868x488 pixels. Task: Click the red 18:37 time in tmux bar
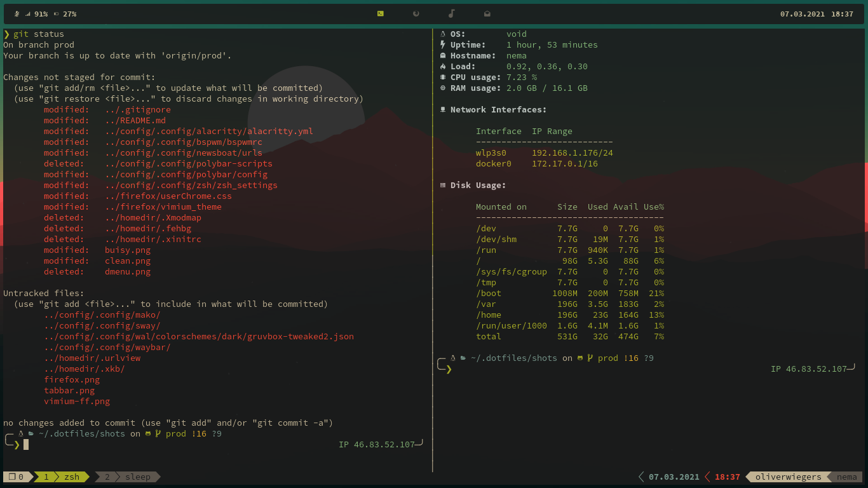tap(727, 477)
